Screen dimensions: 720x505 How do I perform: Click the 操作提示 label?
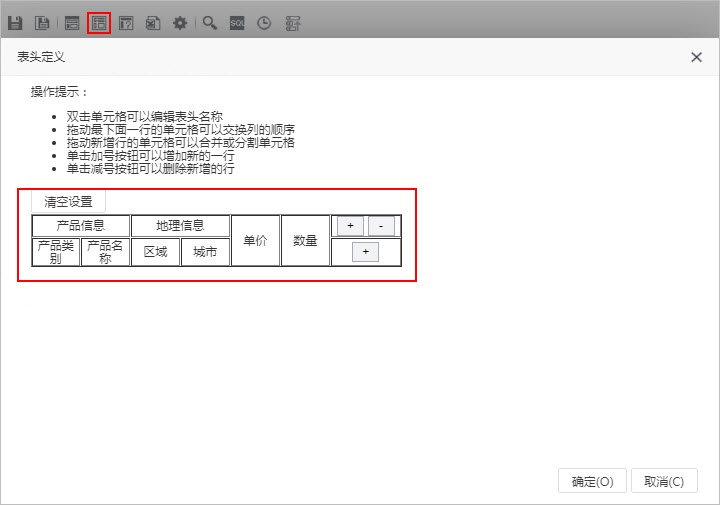[59, 91]
